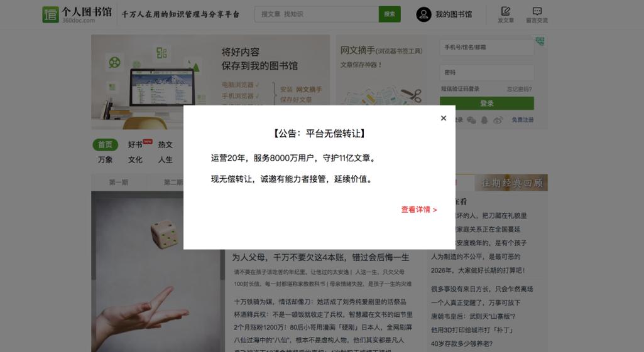Log in with the Weibo icon

click(498, 120)
